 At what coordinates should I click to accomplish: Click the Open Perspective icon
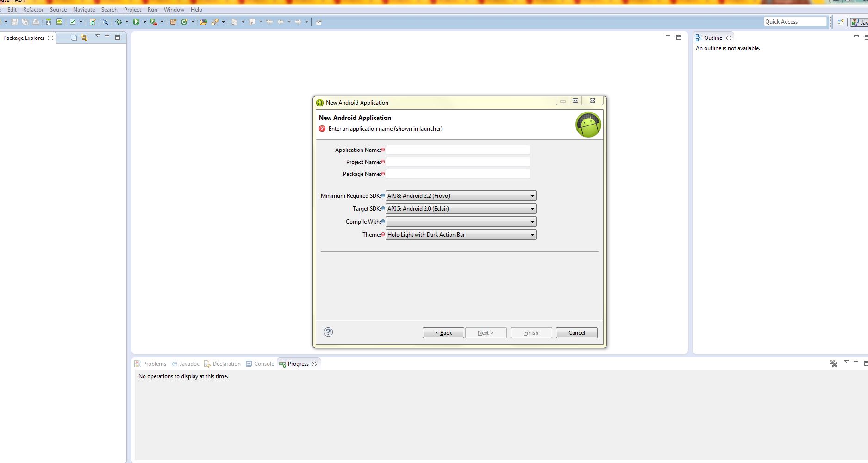click(x=841, y=22)
